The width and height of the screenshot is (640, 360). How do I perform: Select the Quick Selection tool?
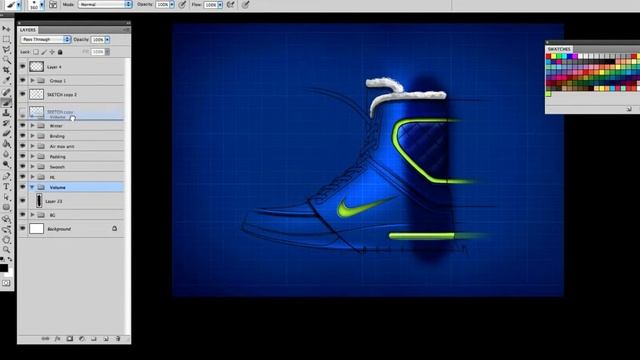(x=6, y=60)
